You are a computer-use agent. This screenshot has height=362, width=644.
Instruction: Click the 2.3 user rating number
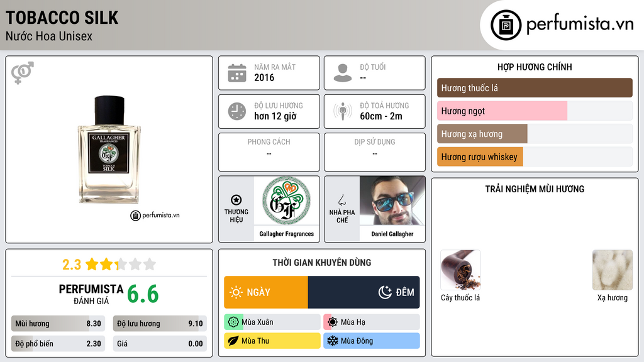click(x=72, y=265)
